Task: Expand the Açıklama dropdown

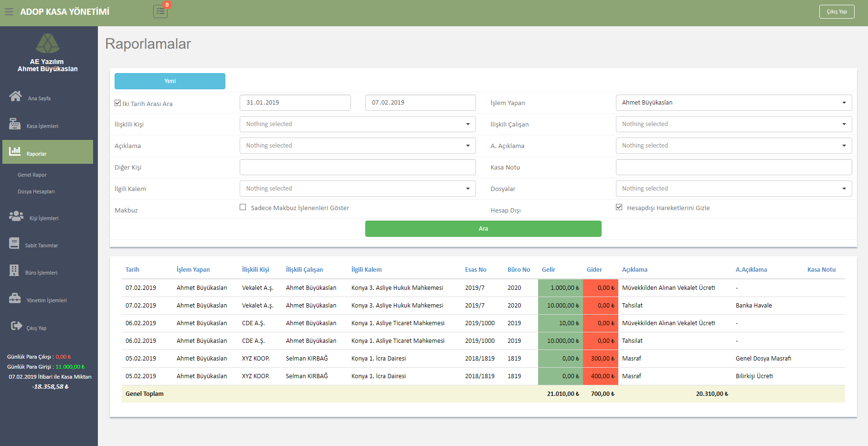Action: click(x=358, y=146)
